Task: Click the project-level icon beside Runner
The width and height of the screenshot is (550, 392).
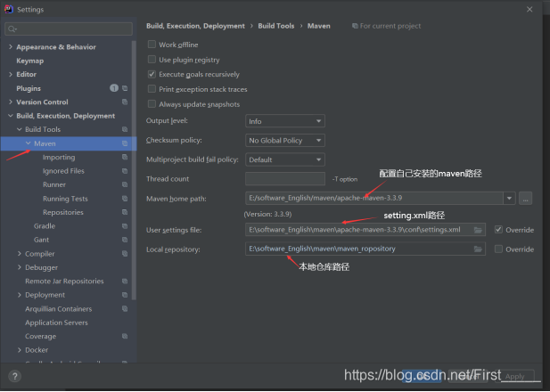Action: (125, 184)
